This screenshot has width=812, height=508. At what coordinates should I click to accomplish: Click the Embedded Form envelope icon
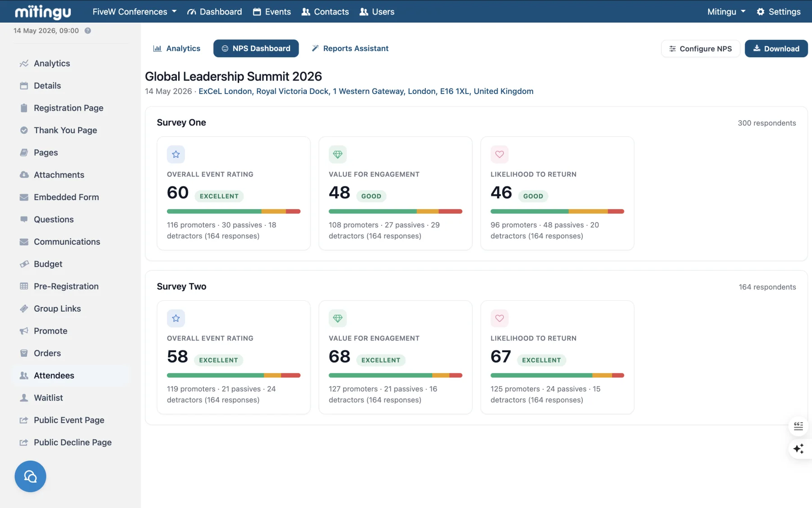tap(24, 197)
